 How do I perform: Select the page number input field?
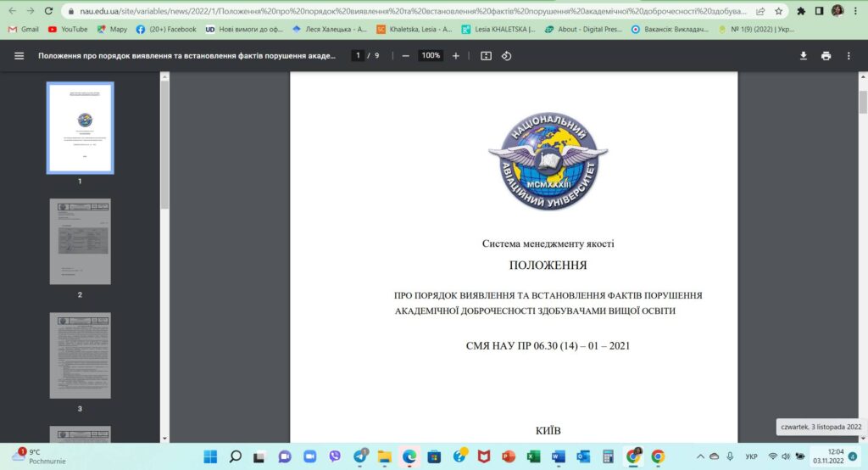[359, 56]
